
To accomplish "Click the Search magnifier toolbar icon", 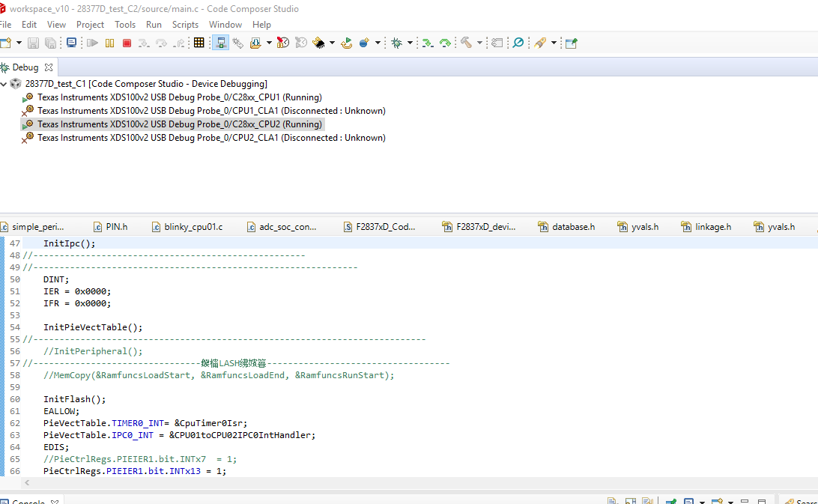I will point(518,43).
